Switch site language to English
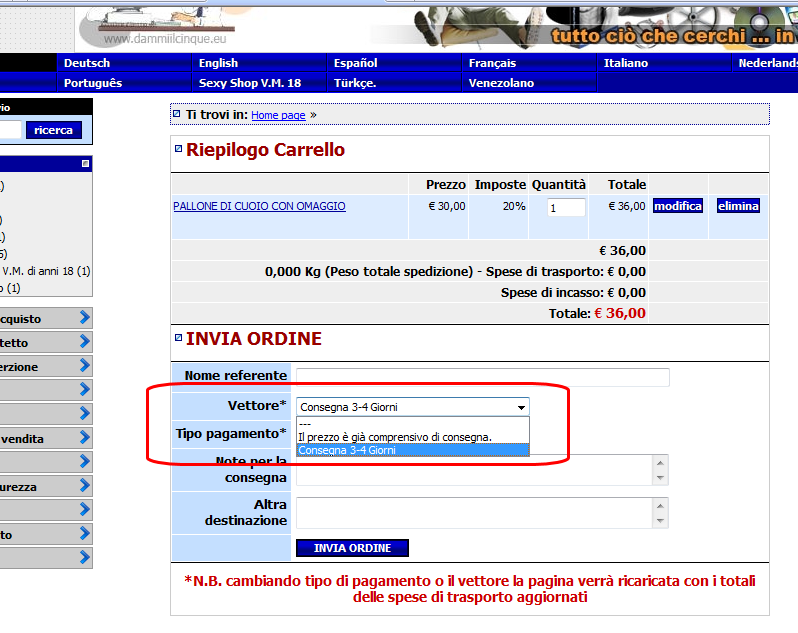 coord(218,63)
